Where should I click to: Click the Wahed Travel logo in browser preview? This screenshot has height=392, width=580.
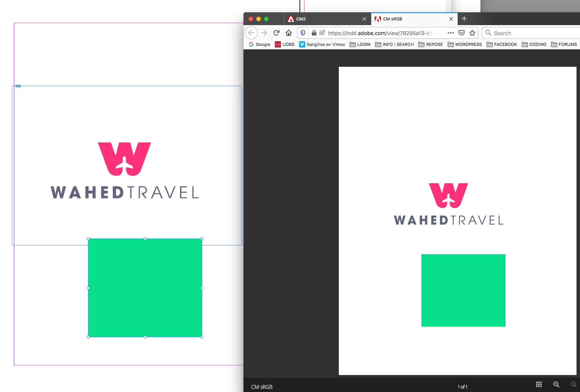click(448, 204)
